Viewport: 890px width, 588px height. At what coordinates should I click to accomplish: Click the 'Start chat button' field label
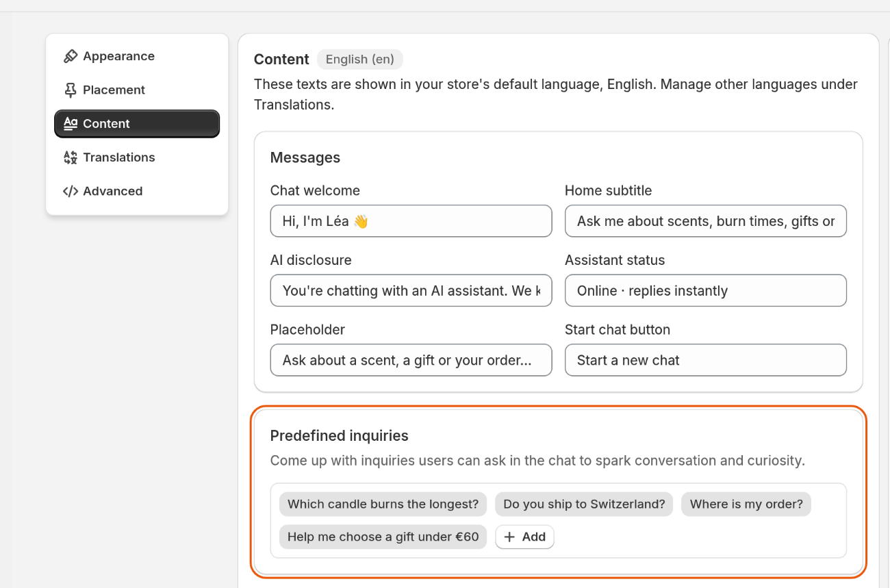click(618, 329)
